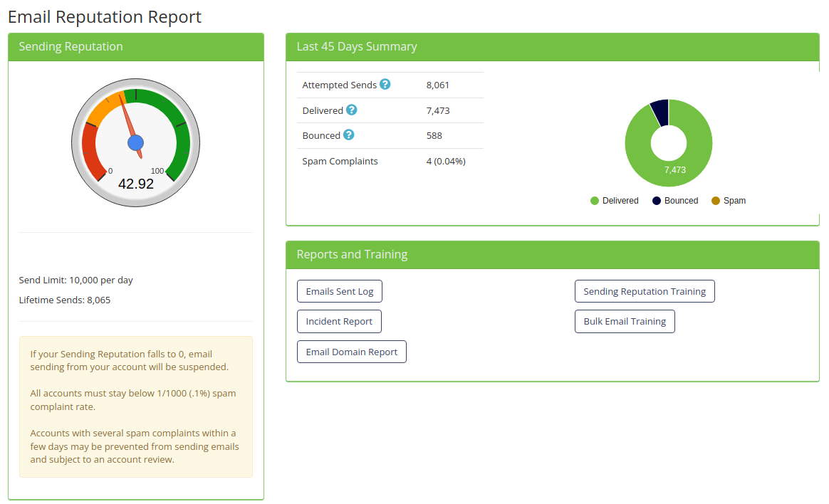This screenshot has width=829, height=504.
Task: Open the Incident Report
Action: pos(339,321)
